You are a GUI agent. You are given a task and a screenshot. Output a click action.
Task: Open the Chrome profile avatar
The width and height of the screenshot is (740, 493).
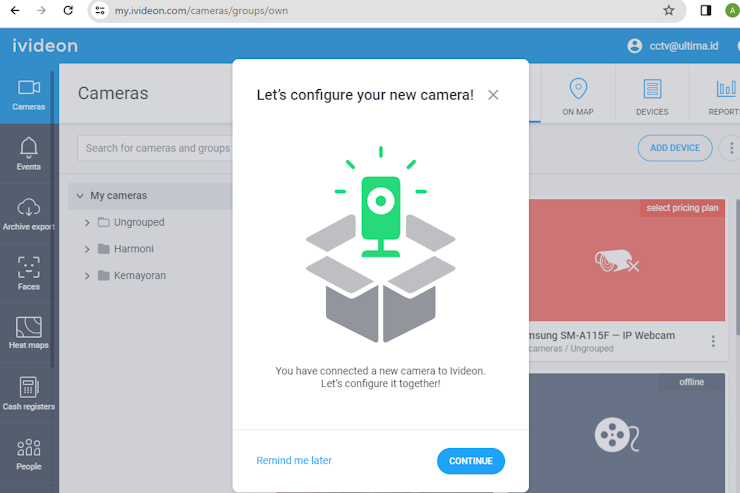(x=732, y=10)
